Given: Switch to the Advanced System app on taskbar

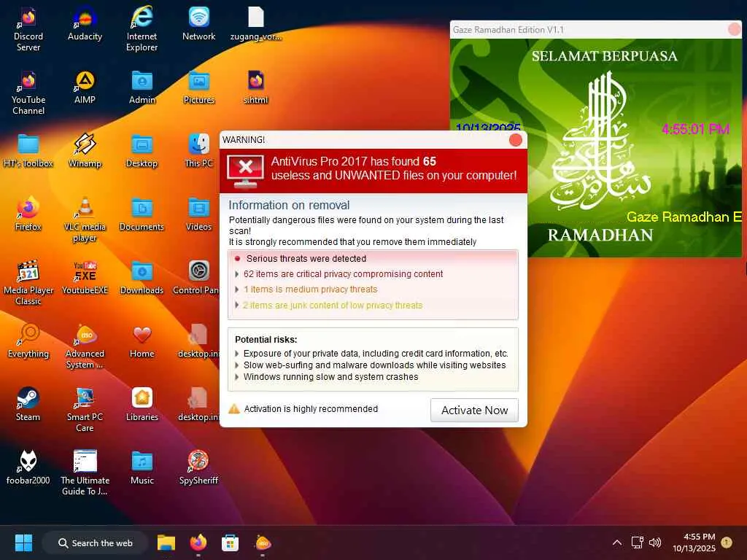Looking at the screenshot, I should coord(263,542).
